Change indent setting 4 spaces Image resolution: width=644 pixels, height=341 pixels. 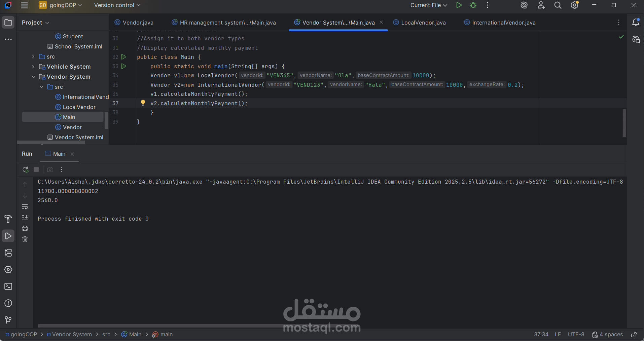coord(607,335)
